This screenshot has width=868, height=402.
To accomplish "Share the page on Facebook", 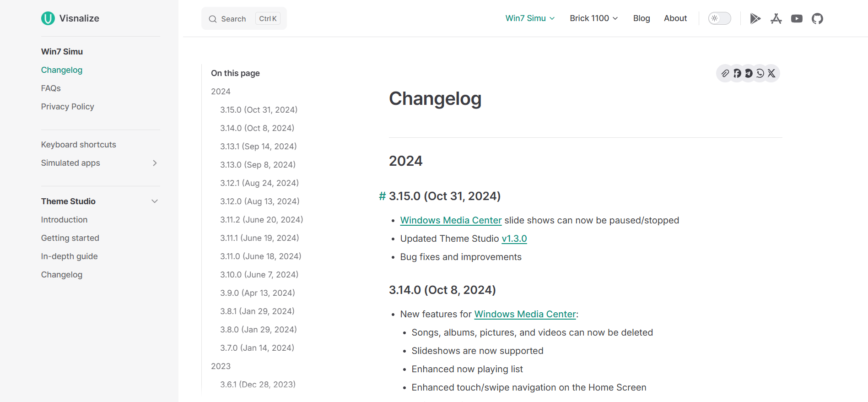I will click(737, 73).
